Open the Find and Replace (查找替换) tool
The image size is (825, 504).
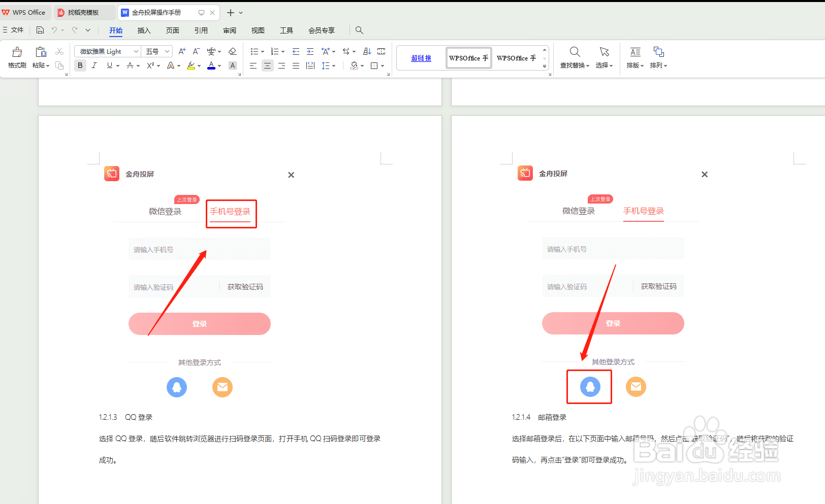575,57
